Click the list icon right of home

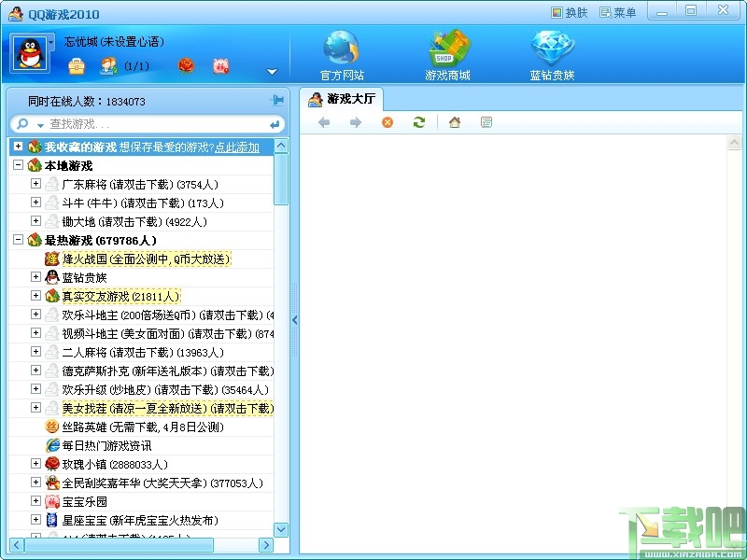tap(486, 123)
